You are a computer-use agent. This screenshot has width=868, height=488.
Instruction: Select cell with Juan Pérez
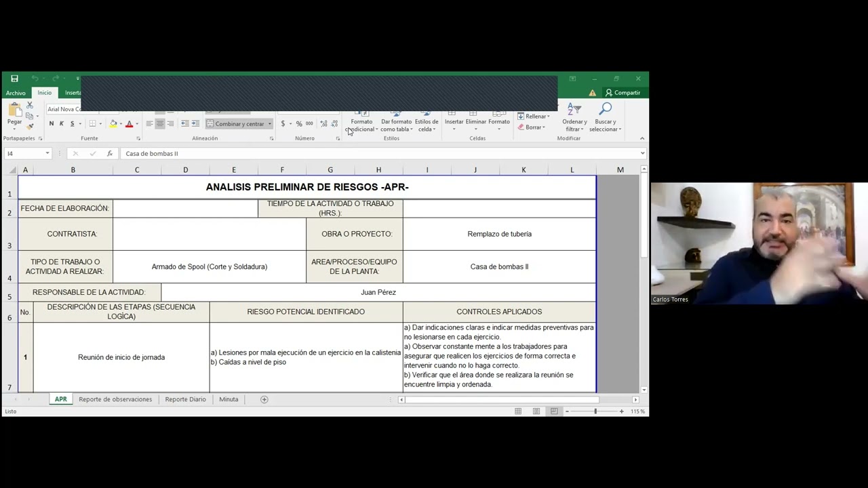(378, 292)
